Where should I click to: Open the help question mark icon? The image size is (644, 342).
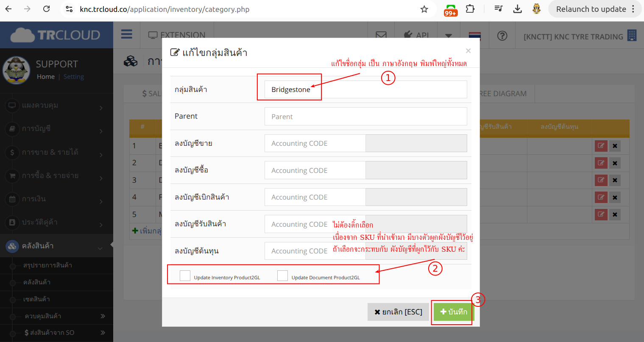click(x=502, y=36)
